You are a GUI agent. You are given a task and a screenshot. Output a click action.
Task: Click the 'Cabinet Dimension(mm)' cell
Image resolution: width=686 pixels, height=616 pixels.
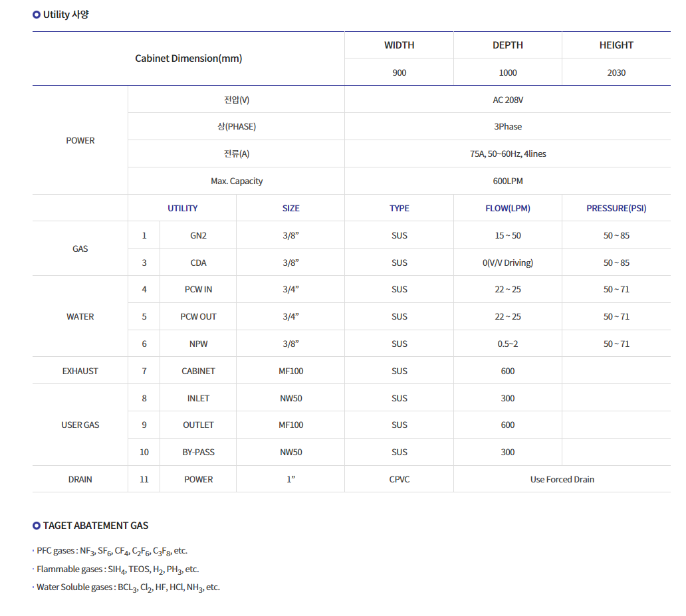coord(188,58)
